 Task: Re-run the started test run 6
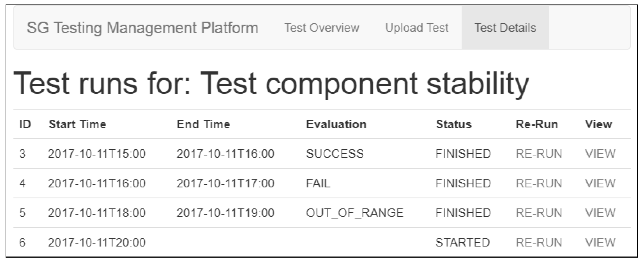point(539,242)
